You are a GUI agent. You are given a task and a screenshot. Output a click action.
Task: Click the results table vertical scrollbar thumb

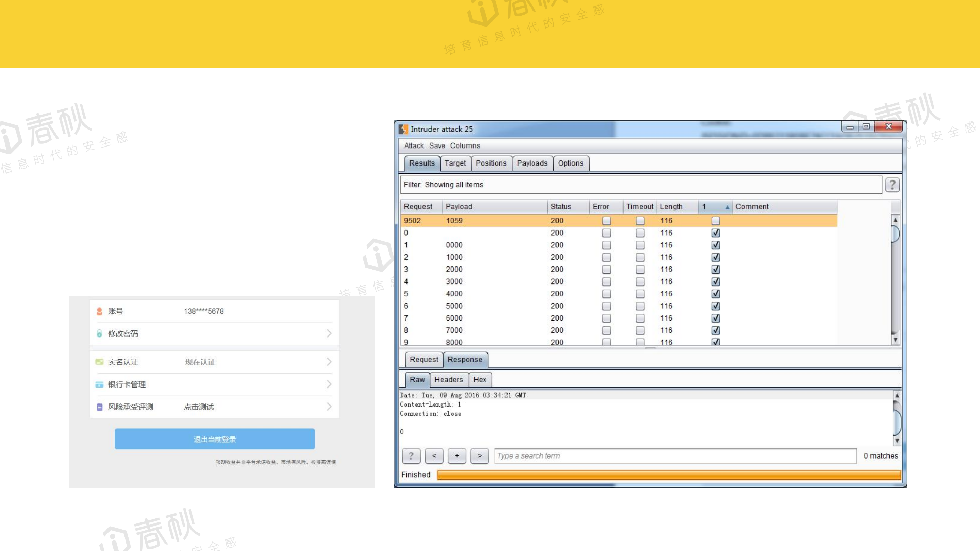(x=895, y=234)
